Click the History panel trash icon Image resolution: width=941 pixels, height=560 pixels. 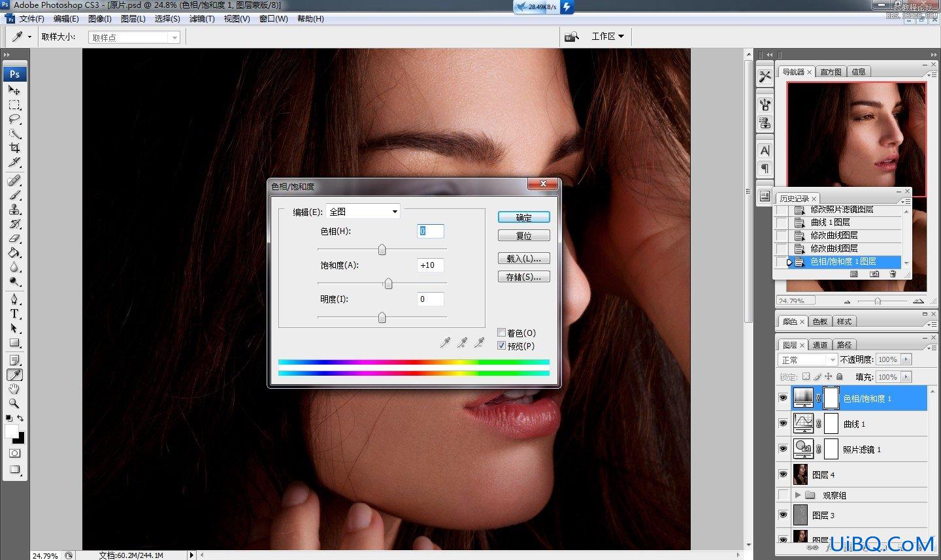pos(893,274)
